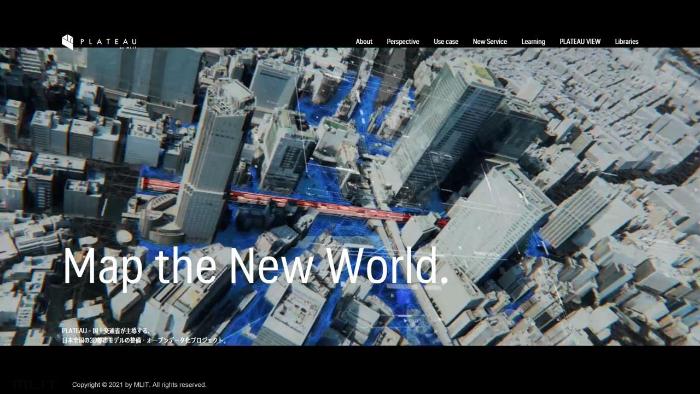Go to the Use case page
Viewport: 700px width, 394px height.
click(x=446, y=41)
